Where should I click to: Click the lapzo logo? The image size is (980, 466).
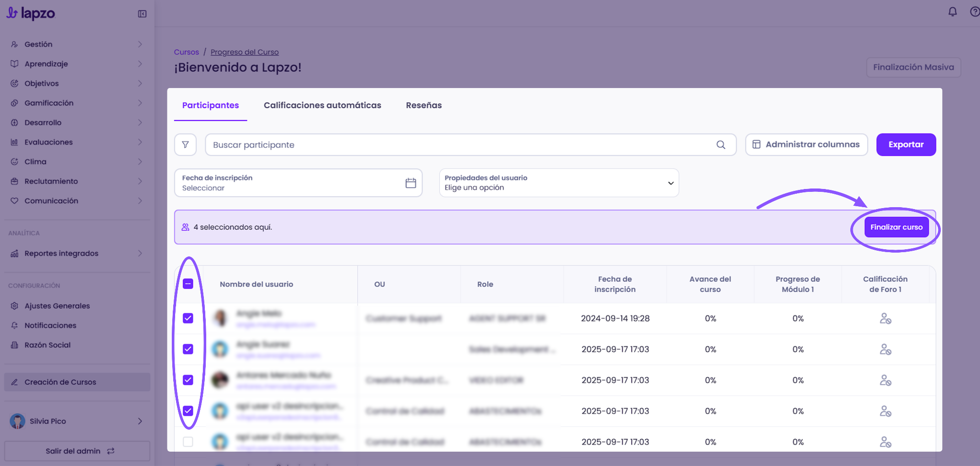31,13
